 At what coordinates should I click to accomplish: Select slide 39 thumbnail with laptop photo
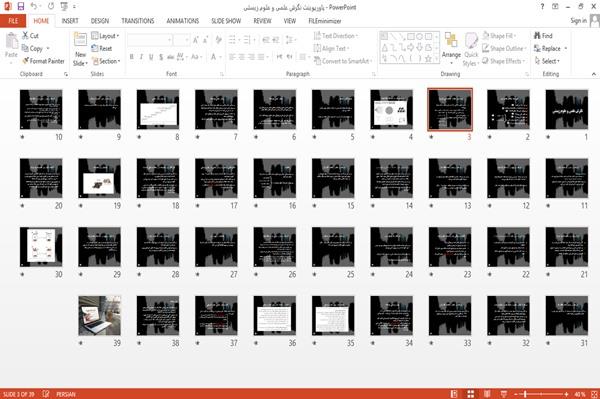(99, 316)
